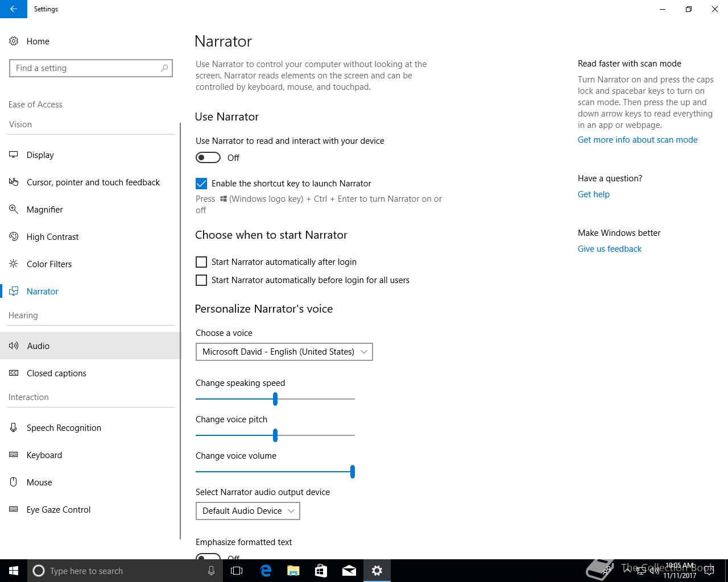Toggle Use Narrator switch on
Viewport: 728px width, 582px height.
point(208,157)
